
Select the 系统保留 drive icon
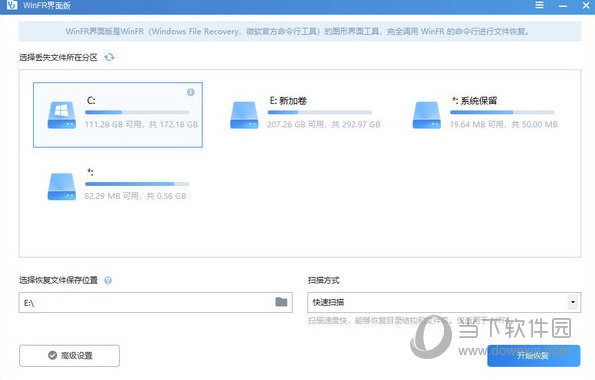point(427,115)
